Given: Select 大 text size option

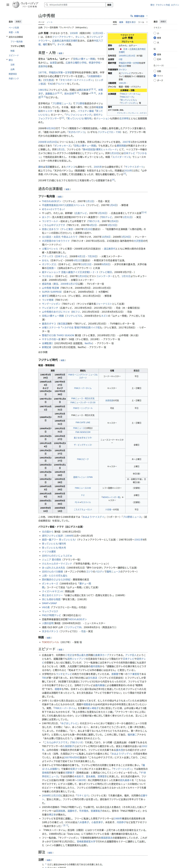Looking at the screenshot, I should [155, 42].
